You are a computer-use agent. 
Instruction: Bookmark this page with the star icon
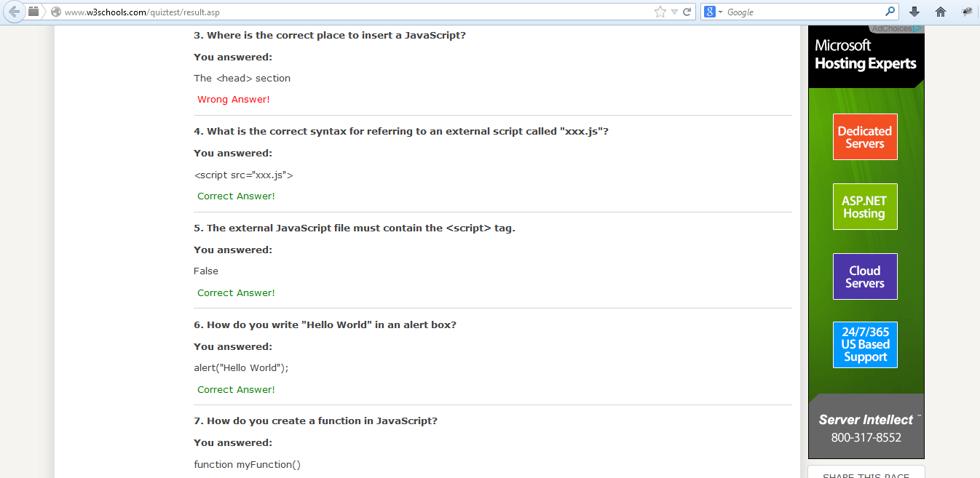point(660,12)
